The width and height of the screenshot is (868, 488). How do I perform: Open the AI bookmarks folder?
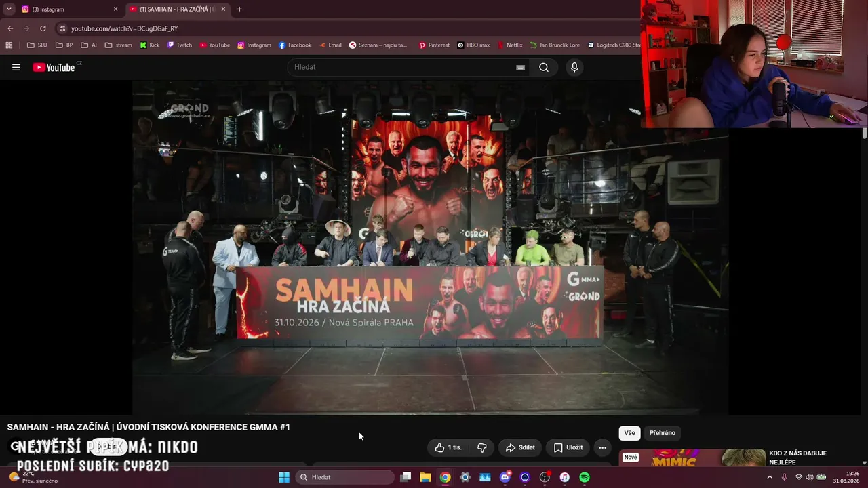tap(89, 45)
